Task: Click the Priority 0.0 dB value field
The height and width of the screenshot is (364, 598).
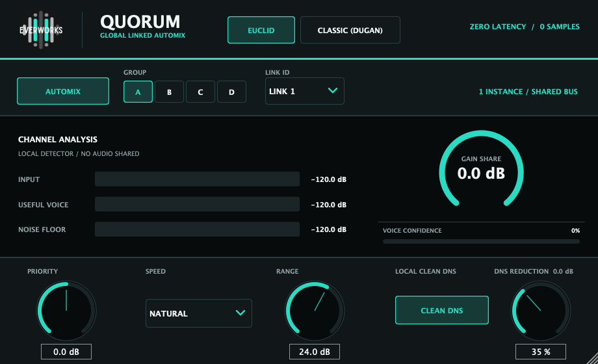Action: coord(66,352)
